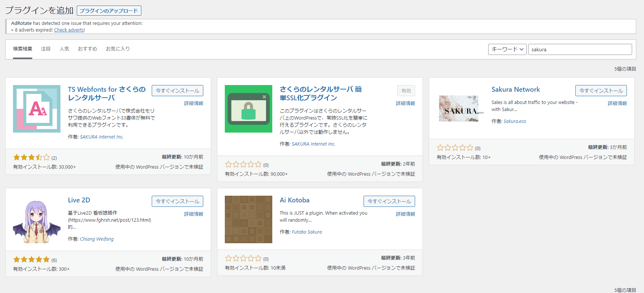Open the Futaba Sakura author link
The height and width of the screenshot is (293, 644).
tap(307, 232)
